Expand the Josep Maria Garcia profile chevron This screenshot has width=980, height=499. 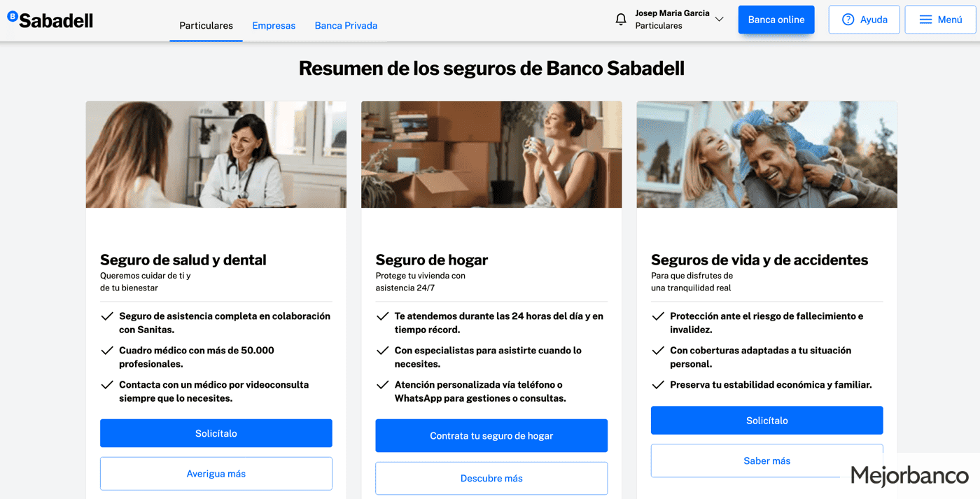point(719,20)
